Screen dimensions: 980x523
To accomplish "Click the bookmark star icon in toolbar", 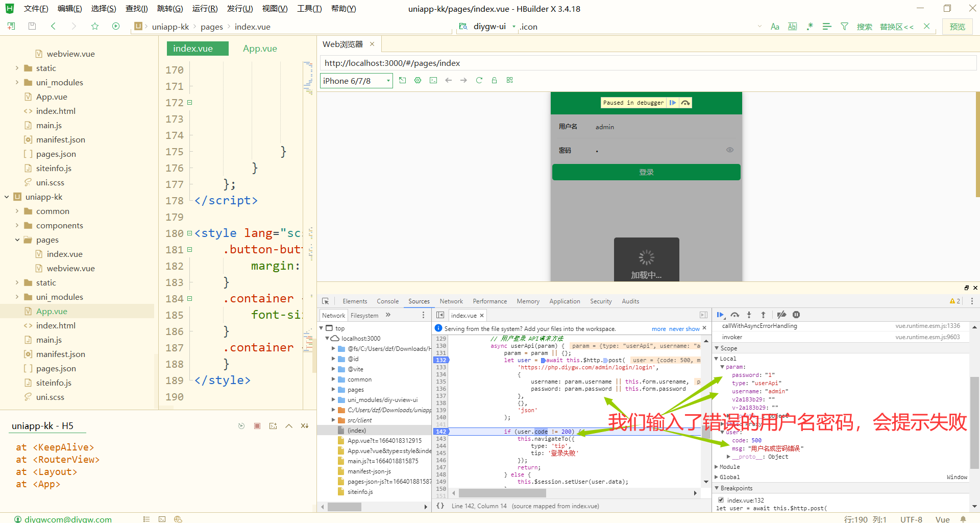I will 95,26.
